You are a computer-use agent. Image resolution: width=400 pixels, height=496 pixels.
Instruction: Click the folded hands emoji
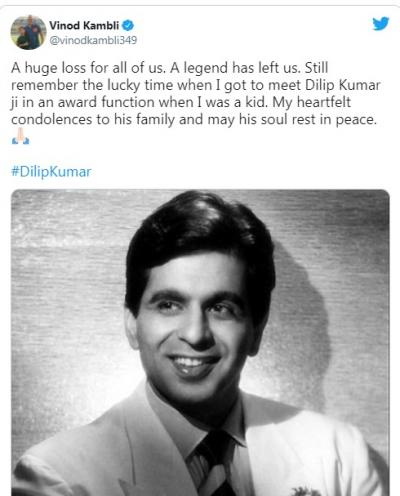point(21,136)
